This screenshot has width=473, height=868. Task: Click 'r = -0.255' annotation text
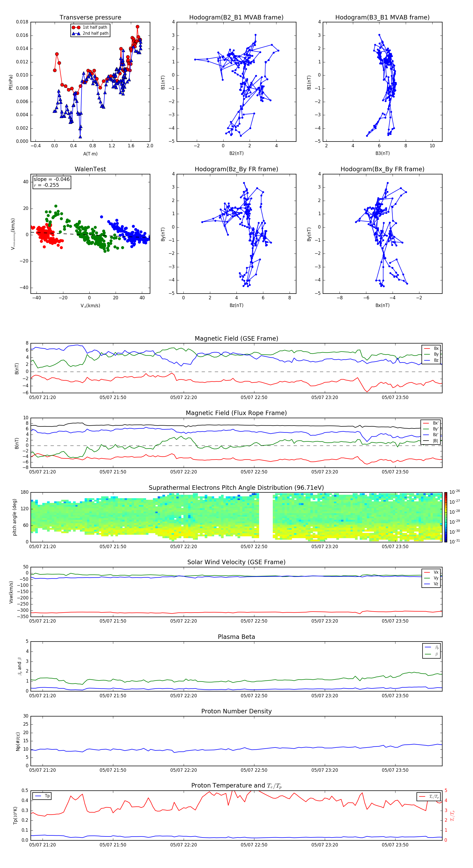click(46, 185)
